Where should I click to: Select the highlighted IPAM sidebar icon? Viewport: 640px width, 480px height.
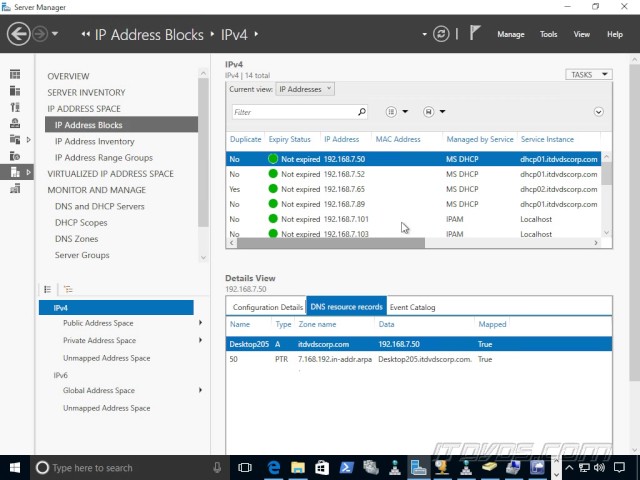point(15,172)
